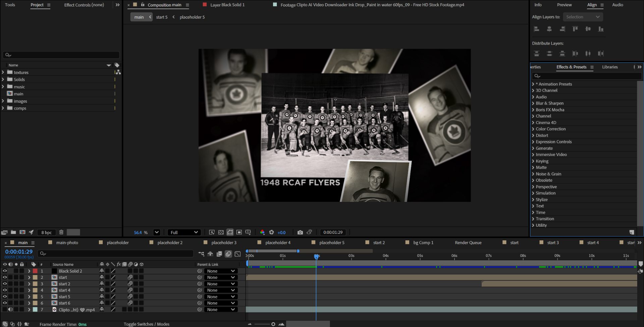
Task: Click the Align Left edges icon
Action: [537, 29]
